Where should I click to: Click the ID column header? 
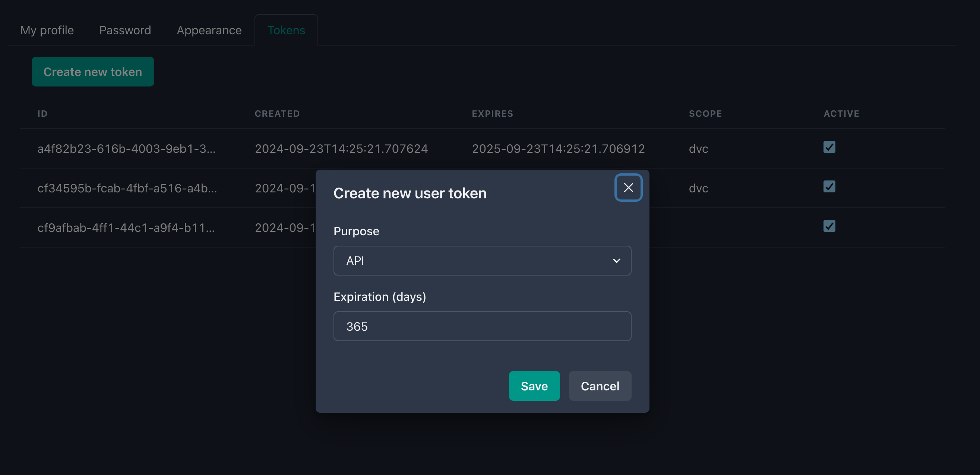(x=42, y=113)
